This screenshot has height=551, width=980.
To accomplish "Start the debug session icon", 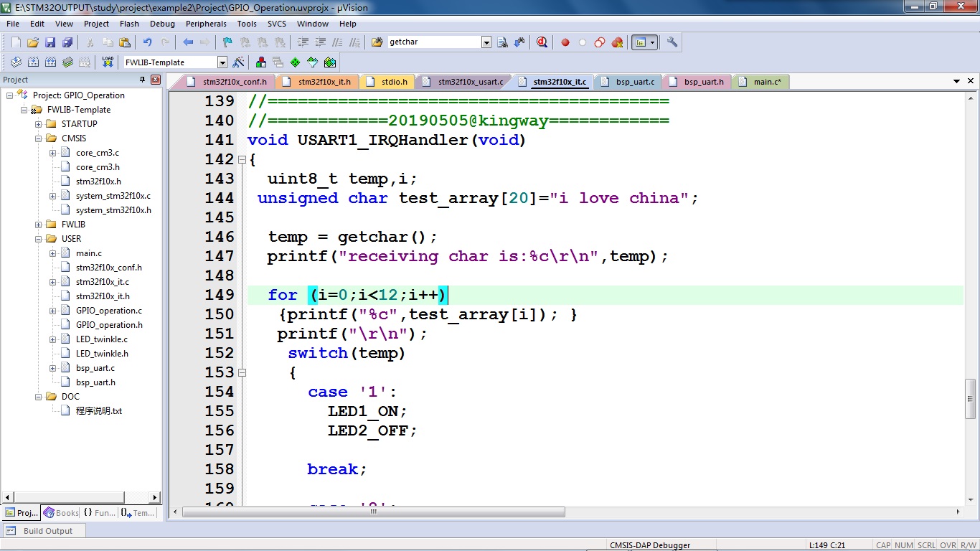I will tap(542, 42).
